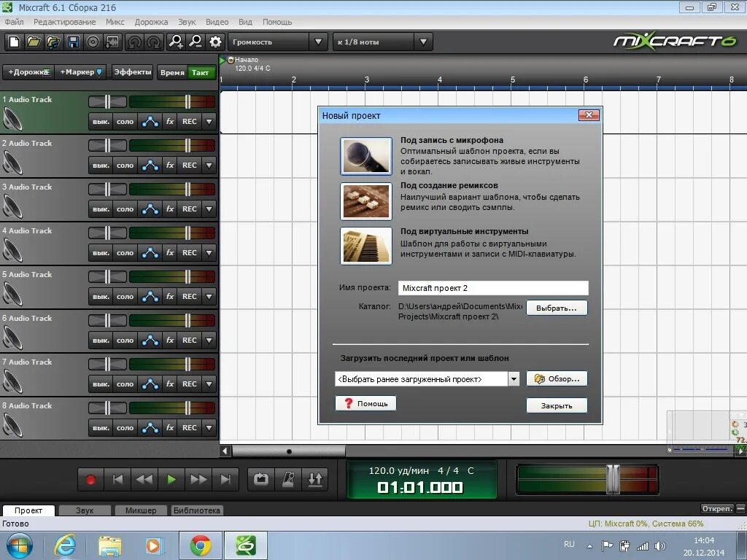Start playback with the green play button
The width and height of the screenshot is (747, 560).
[x=171, y=480]
